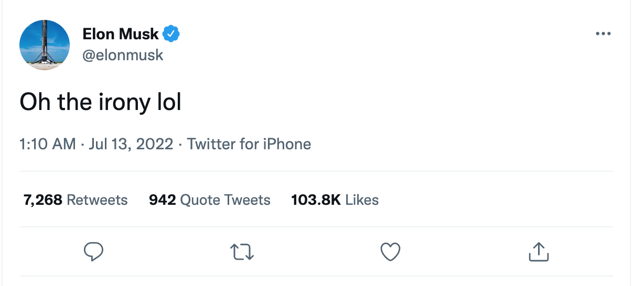
Task: View the Likes list label
Action: pyautogui.click(x=362, y=200)
